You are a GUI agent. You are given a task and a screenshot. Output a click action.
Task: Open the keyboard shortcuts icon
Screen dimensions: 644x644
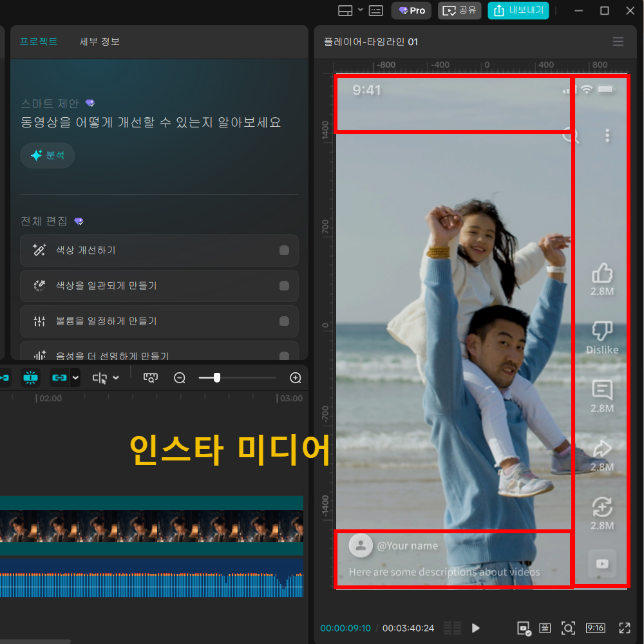tap(376, 11)
